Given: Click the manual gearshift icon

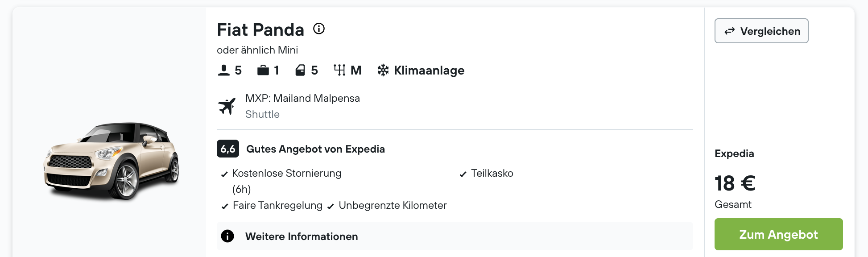Looking at the screenshot, I should tap(339, 70).
